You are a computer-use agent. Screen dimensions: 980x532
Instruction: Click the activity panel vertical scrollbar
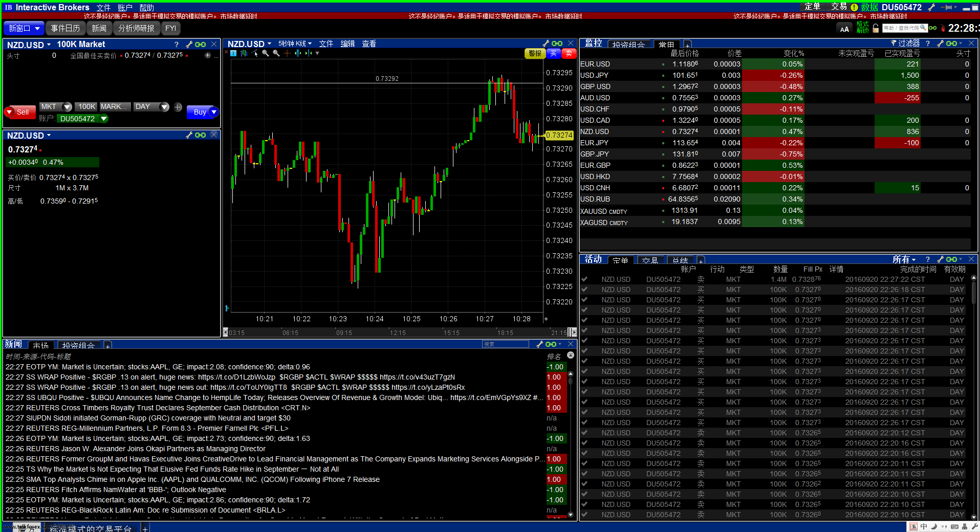973,397
